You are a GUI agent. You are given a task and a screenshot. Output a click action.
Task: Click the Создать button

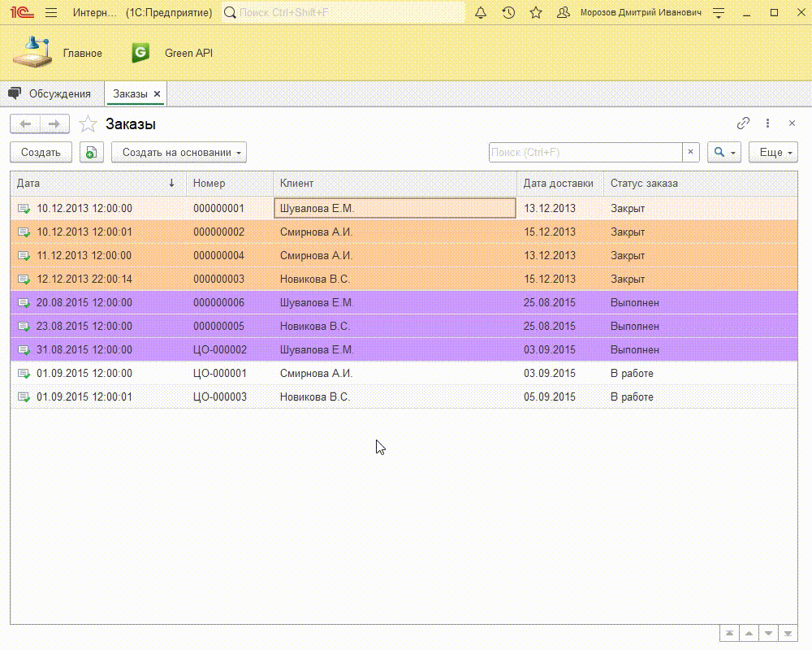click(41, 152)
